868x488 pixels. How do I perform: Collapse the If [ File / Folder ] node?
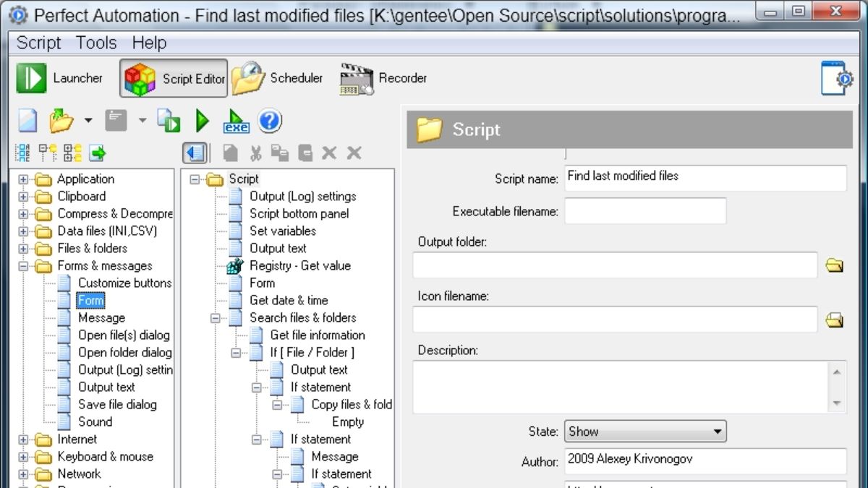tap(236, 352)
